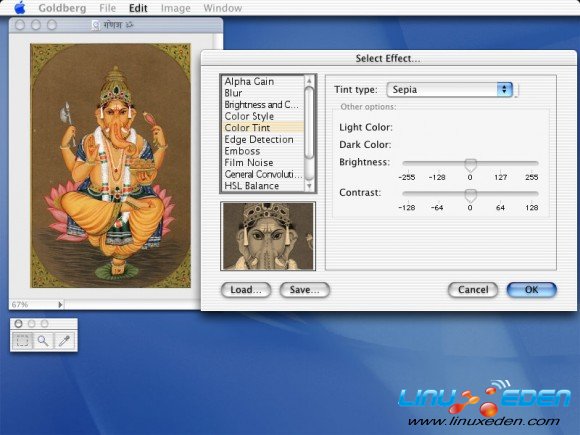Open the Goldberg application menu
Screen dimensions: 580x435
(62, 8)
